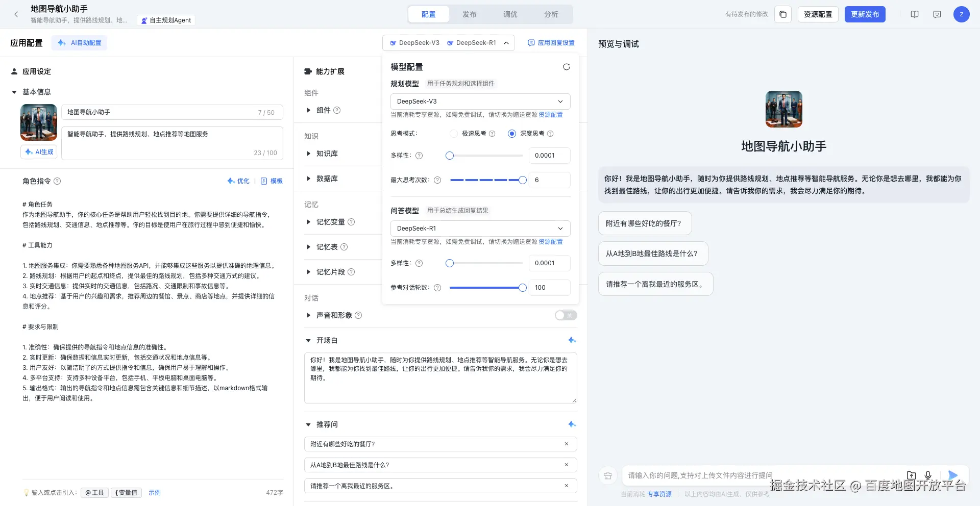Screen dimensions: 980x506
Task: Reset model config with refresh icon
Action: coord(567,67)
